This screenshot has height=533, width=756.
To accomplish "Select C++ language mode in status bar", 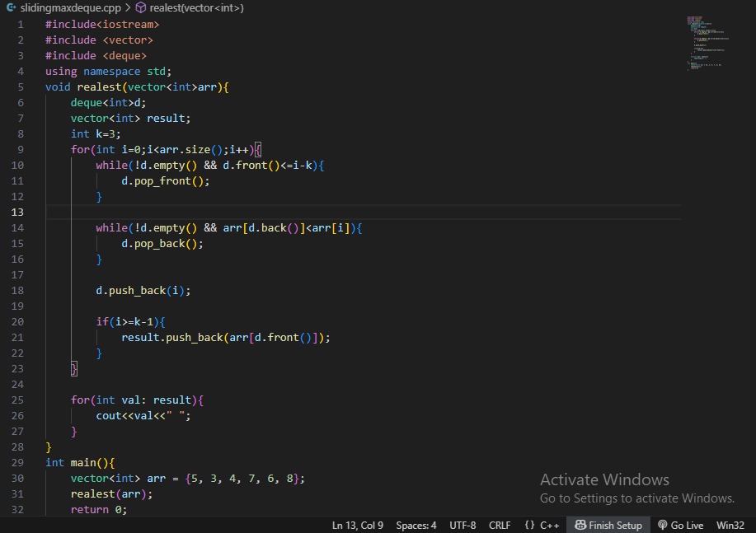I will pos(550,526).
